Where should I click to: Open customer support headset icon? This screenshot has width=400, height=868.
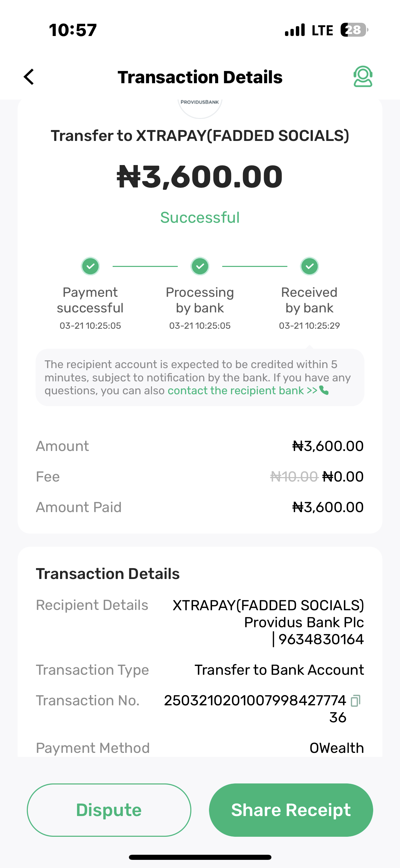[363, 76]
